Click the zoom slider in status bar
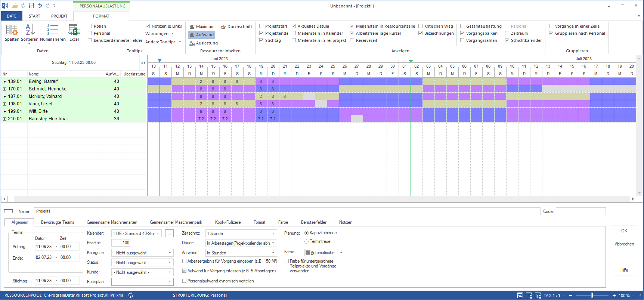 [x=592, y=295]
